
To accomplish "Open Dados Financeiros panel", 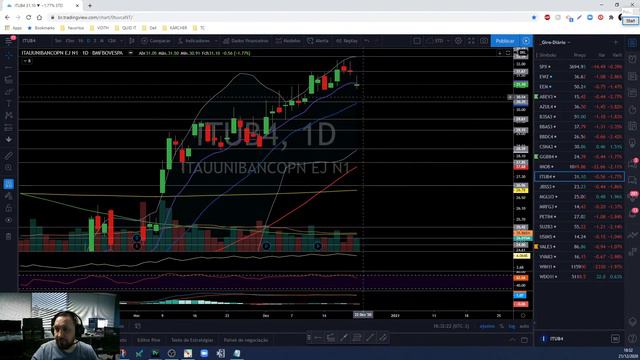I will [x=246, y=41].
